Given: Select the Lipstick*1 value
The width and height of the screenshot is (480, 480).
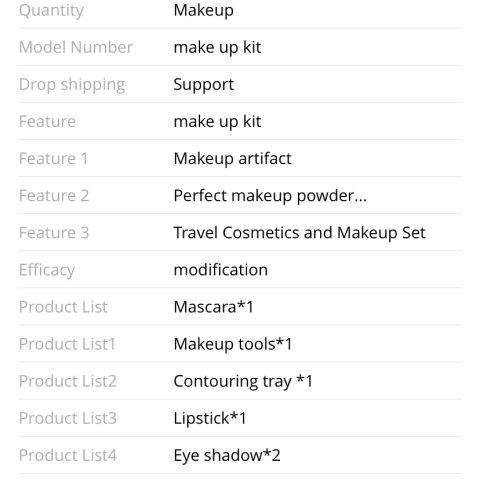Looking at the screenshot, I should pos(210,418).
